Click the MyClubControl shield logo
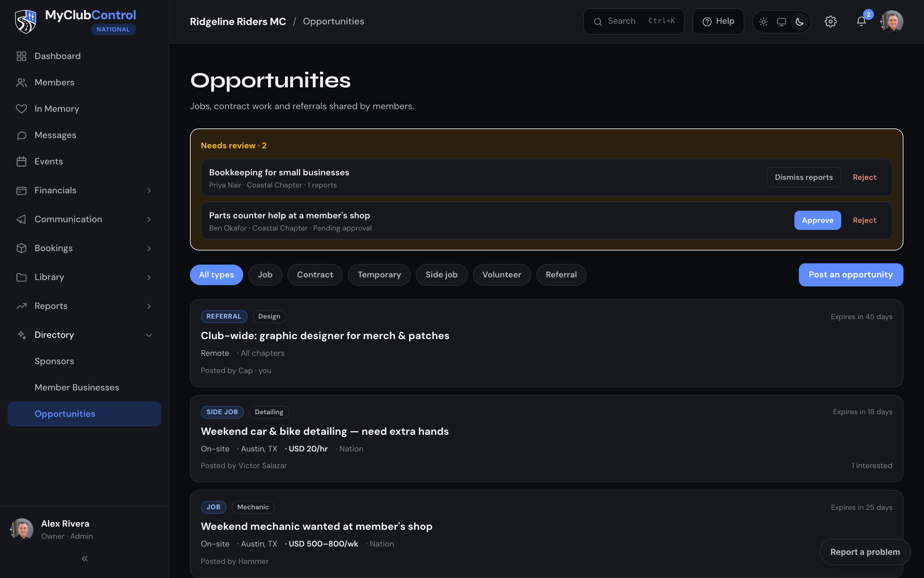The height and width of the screenshot is (578, 924). tap(25, 22)
